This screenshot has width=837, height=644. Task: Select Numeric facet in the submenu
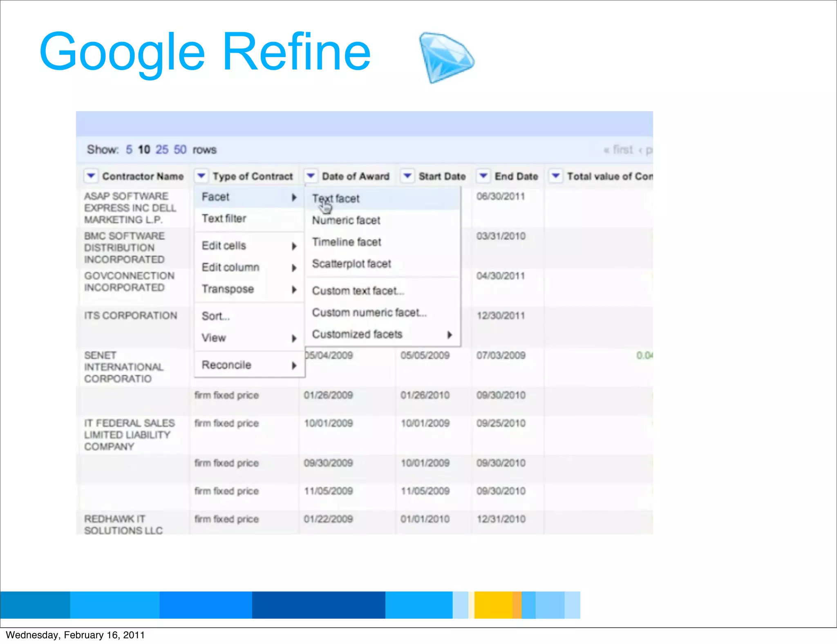(x=383, y=220)
